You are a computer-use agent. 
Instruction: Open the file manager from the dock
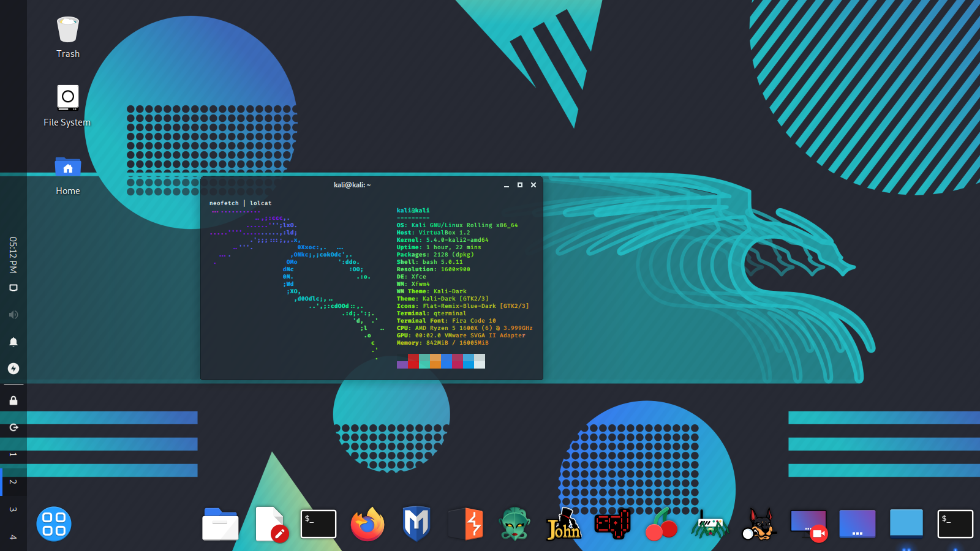click(x=221, y=524)
